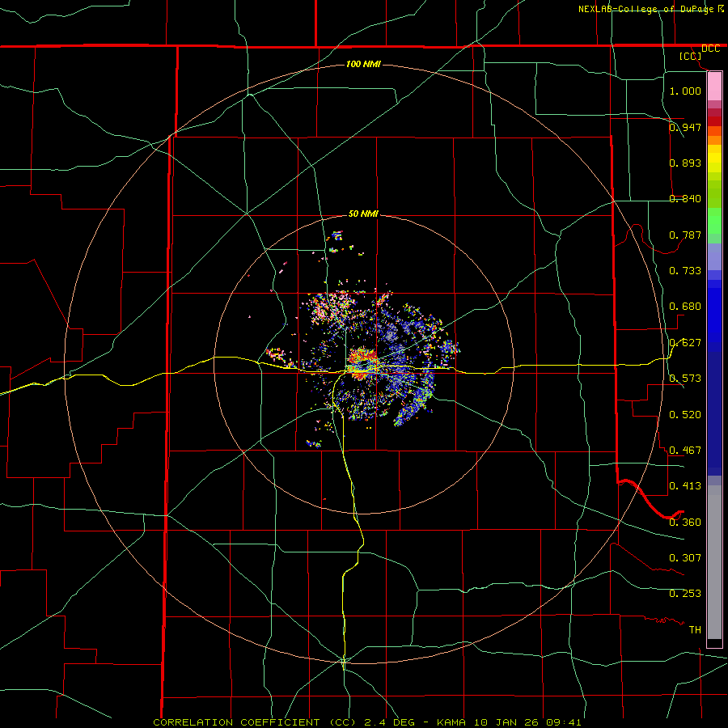Image resolution: width=728 pixels, height=728 pixels.
Task: Click the 0.573 scale value
Action: 685,378
